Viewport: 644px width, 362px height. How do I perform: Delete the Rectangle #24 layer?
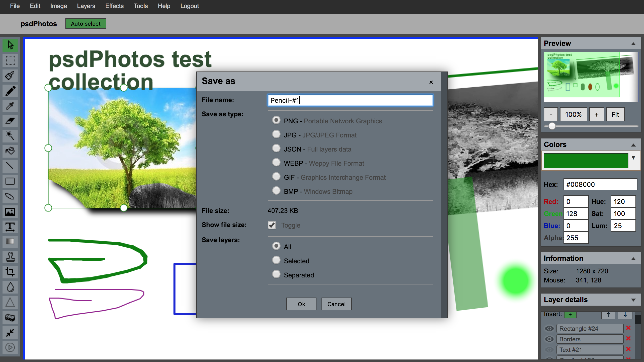(x=628, y=328)
